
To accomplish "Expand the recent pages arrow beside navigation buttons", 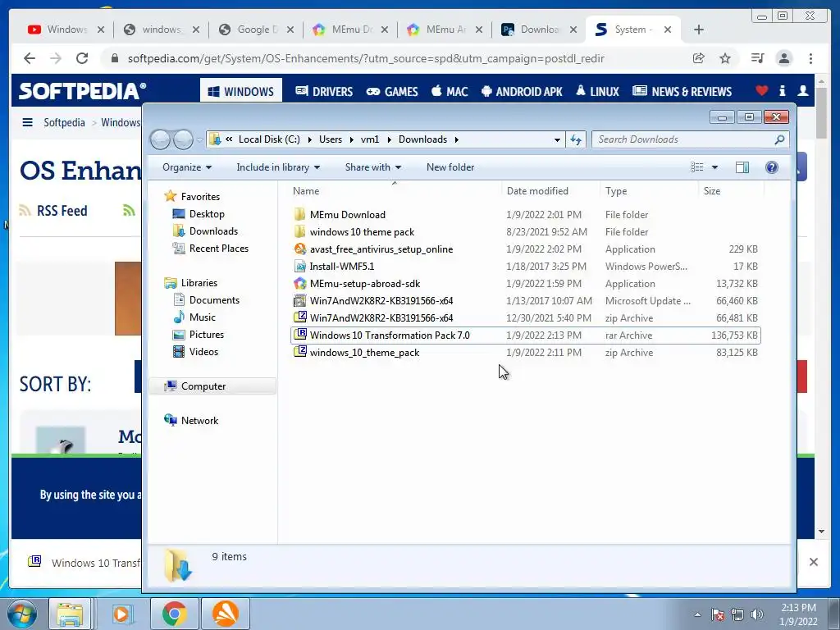I will point(199,140).
